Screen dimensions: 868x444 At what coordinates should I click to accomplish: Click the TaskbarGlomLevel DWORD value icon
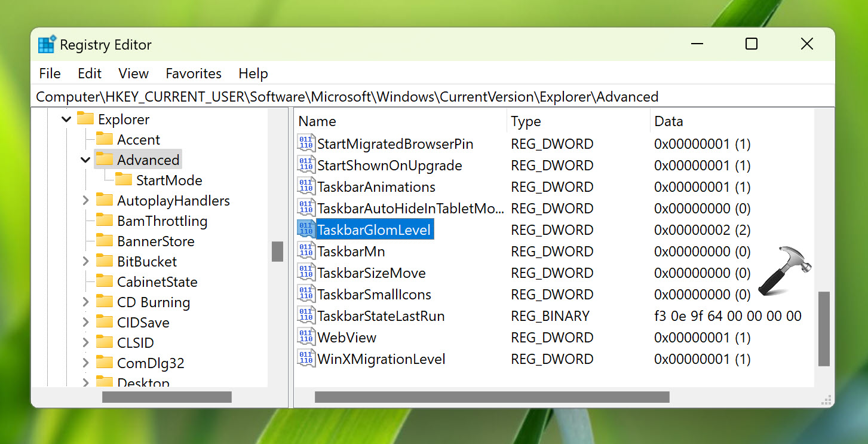click(x=306, y=230)
